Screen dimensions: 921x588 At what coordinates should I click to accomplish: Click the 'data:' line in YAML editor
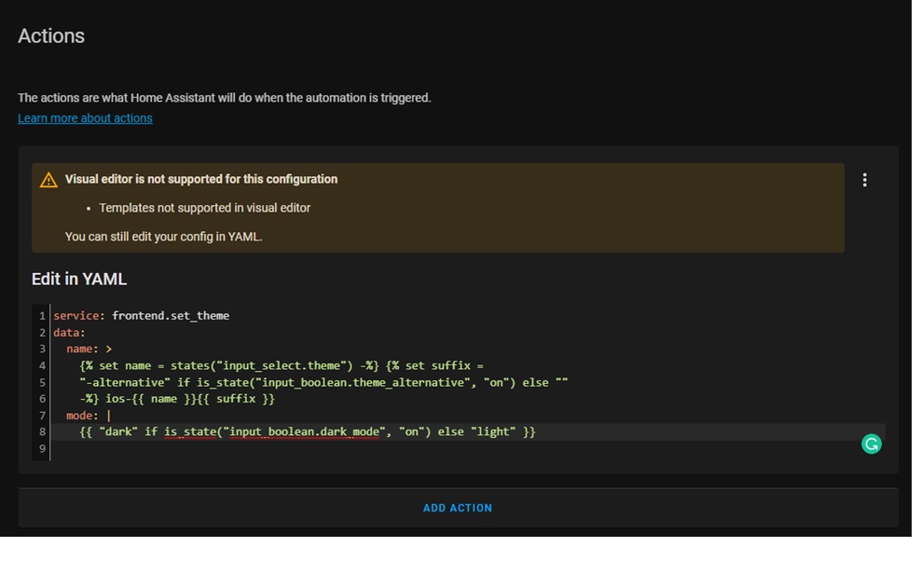point(69,333)
